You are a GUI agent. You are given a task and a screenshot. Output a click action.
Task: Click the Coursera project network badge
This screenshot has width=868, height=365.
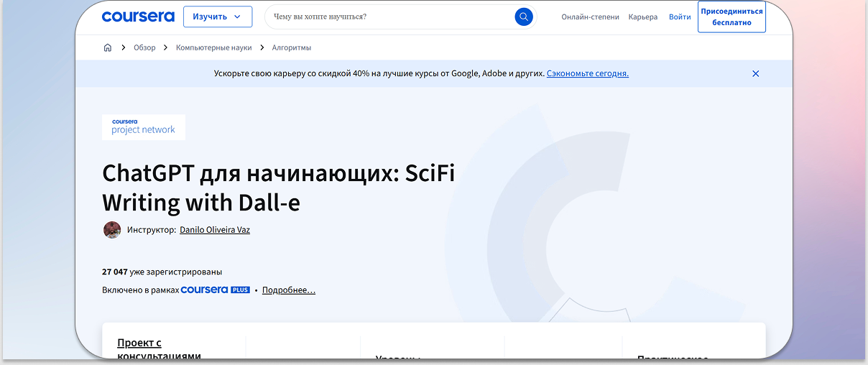click(144, 127)
